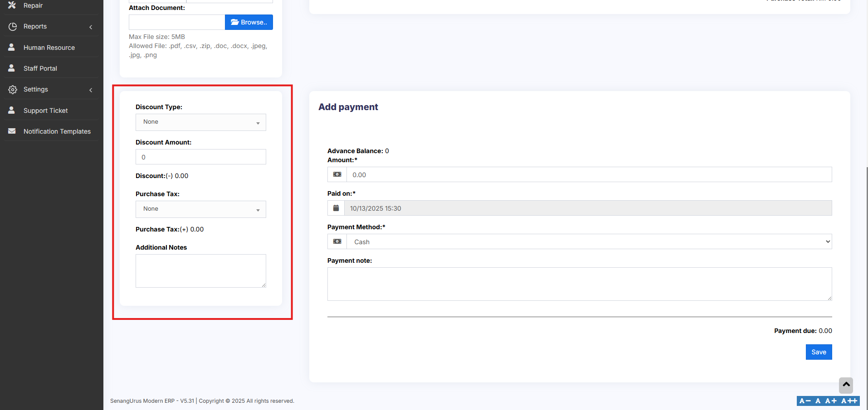Click the Reports pie chart icon
This screenshot has height=410, width=868.
12,26
